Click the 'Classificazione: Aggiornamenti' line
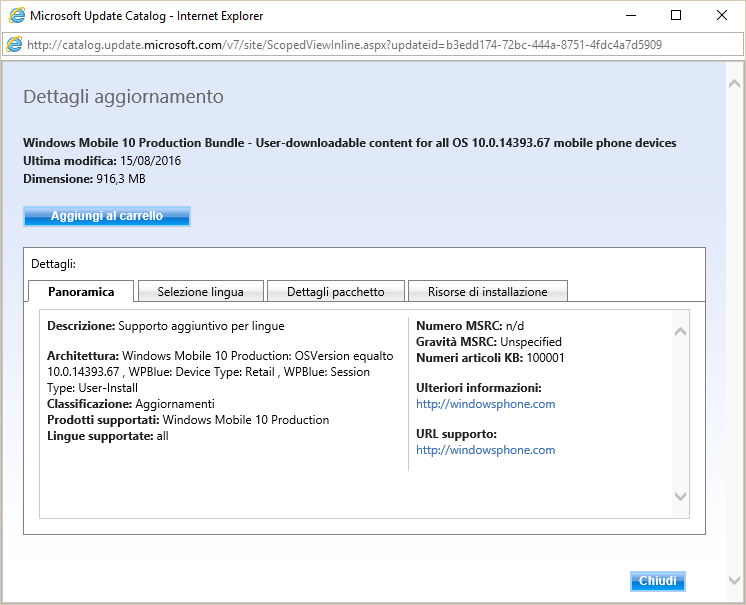Viewport: 746px width, 605px height. click(x=131, y=404)
